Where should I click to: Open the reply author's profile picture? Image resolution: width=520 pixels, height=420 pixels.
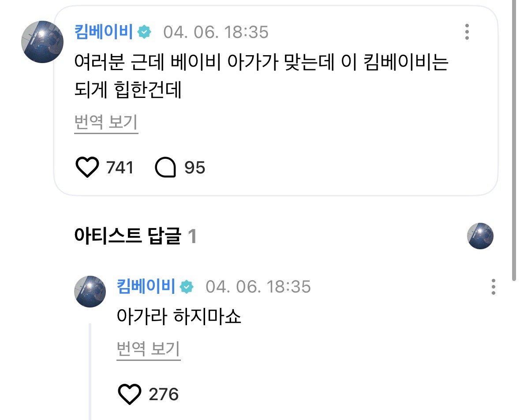point(91,292)
